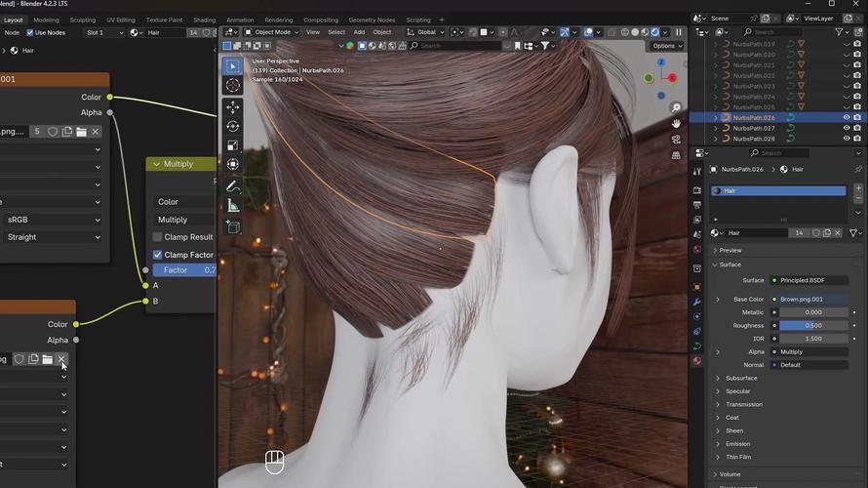Toggle render camera icon for NurbsPath.026
The width and height of the screenshot is (868, 488).
[x=857, y=117]
